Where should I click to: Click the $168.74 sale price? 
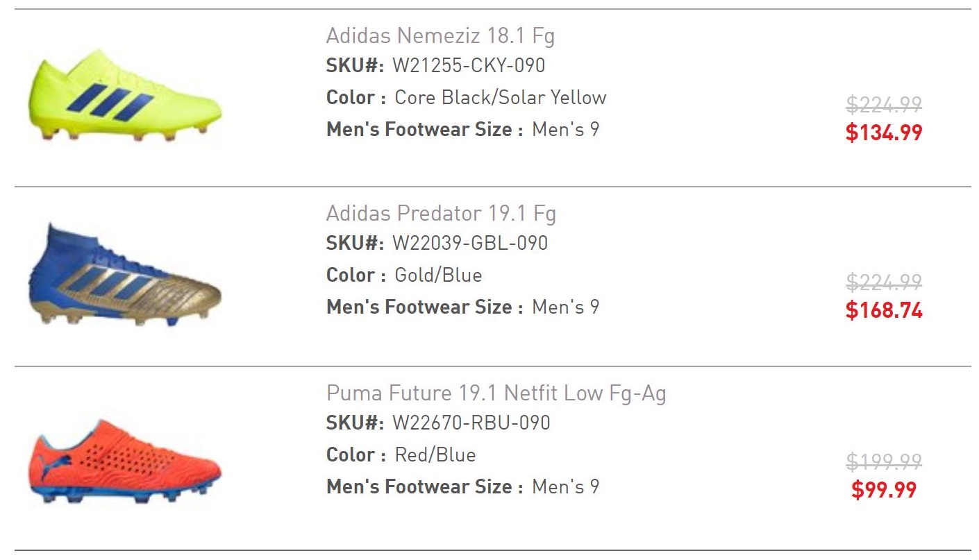point(883,310)
